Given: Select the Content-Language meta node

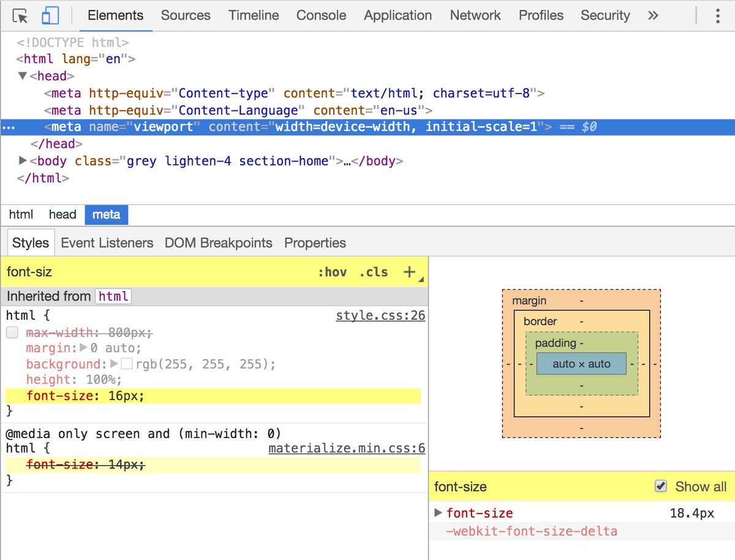Looking at the screenshot, I should (238, 110).
